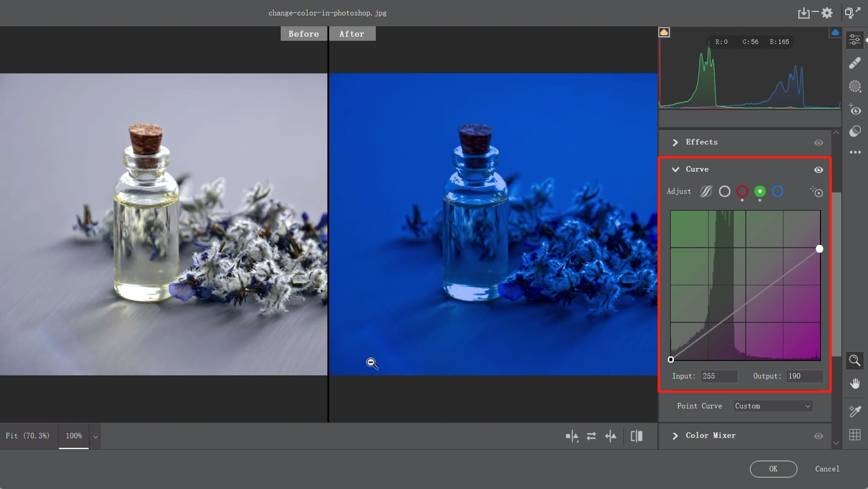868x489 pixels.
Task: Select the Hand pan tool
Action: (x=855, y=384)
